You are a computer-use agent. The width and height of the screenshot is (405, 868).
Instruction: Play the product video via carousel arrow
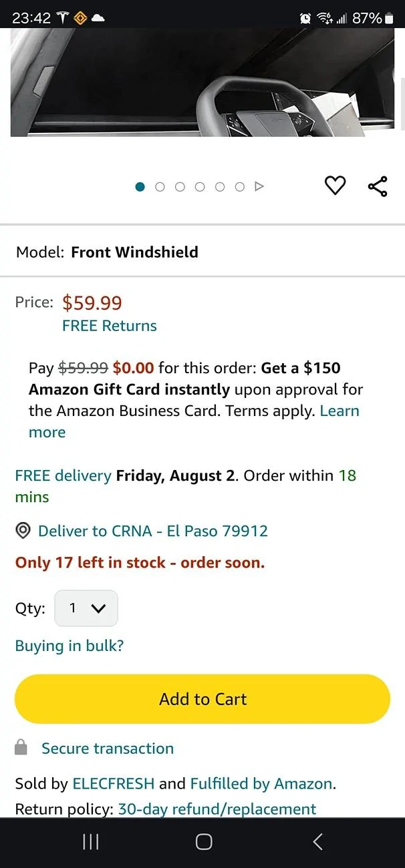point(259,187)
